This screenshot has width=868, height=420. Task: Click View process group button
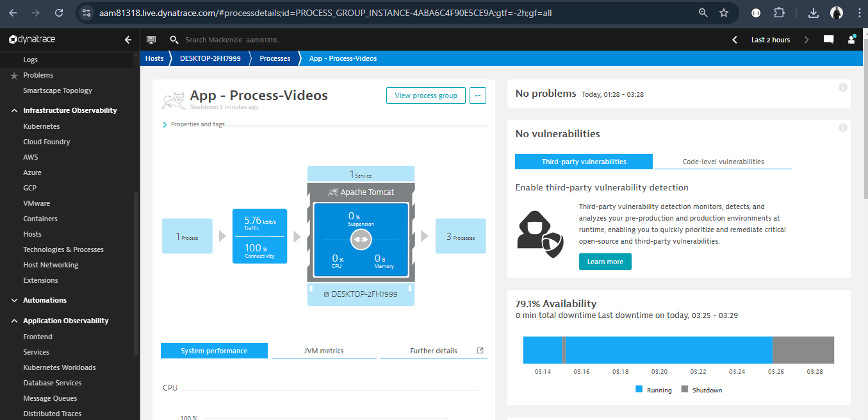click(x=426, y=96)
